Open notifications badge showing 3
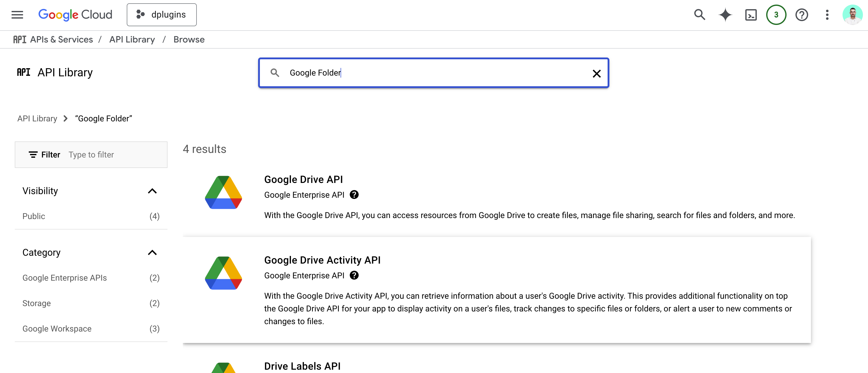 pos(776,15)
